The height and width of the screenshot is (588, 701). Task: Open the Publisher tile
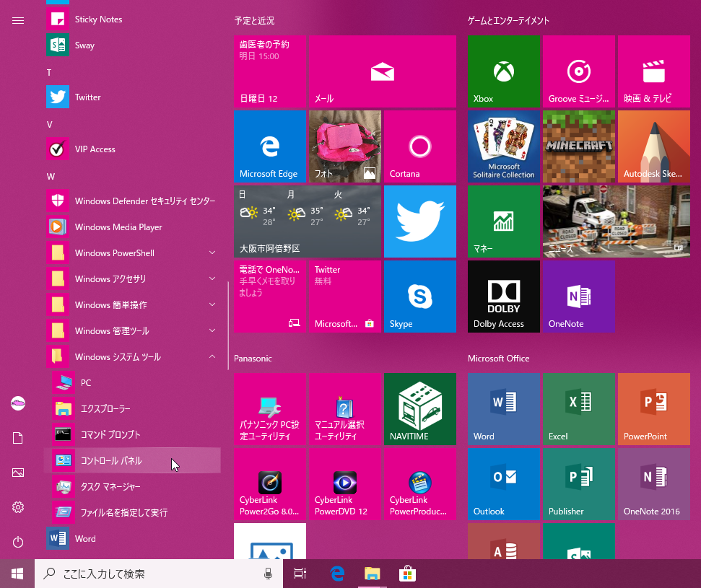tap(578, 484)
